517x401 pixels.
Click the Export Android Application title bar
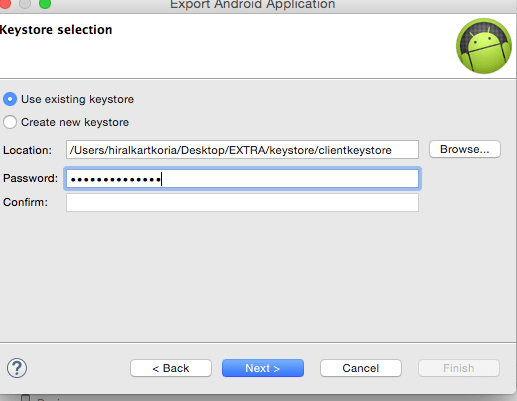click(x=252, y=5)
